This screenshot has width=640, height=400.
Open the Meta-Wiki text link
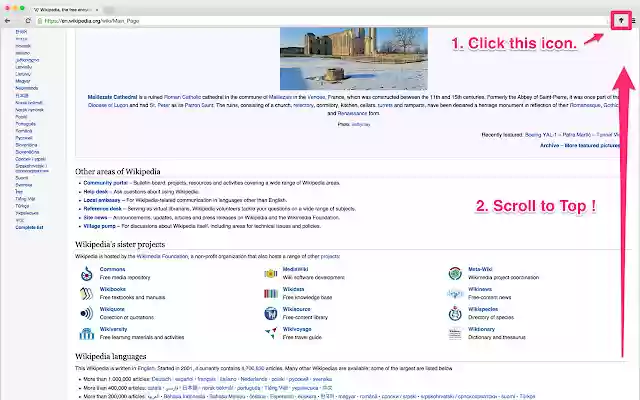pyautogui.click(x=480, y=269)
